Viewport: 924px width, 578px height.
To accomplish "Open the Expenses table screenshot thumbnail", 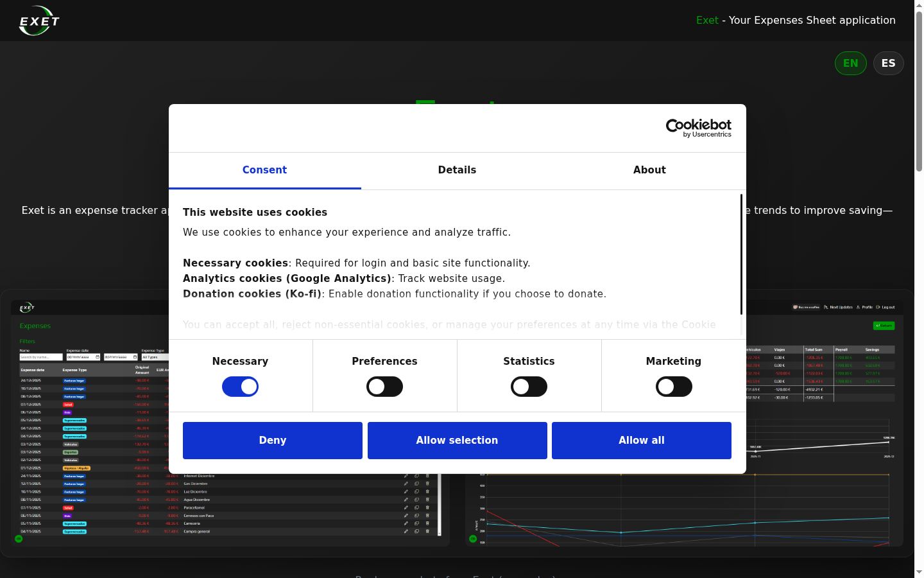I will [230, 423].
